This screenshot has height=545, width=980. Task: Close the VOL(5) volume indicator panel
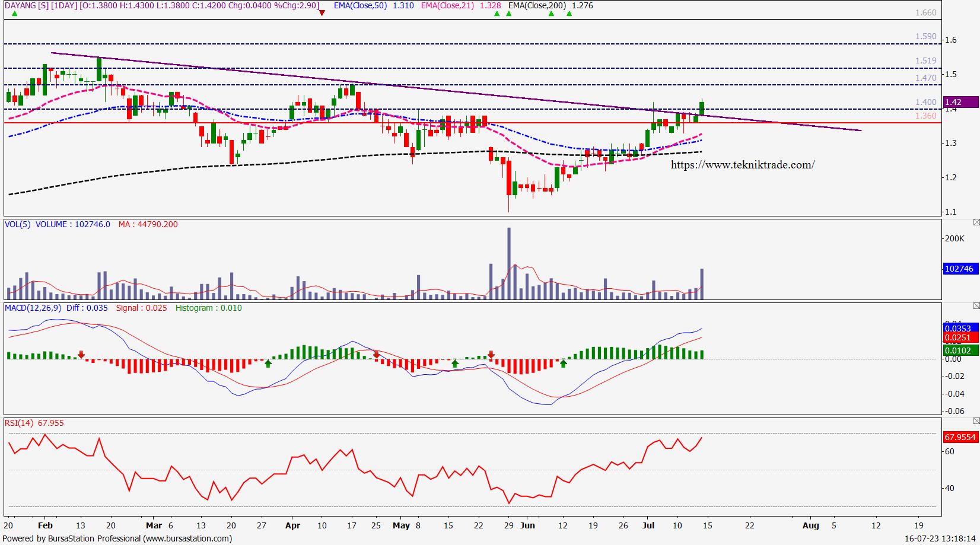(976, 222)
